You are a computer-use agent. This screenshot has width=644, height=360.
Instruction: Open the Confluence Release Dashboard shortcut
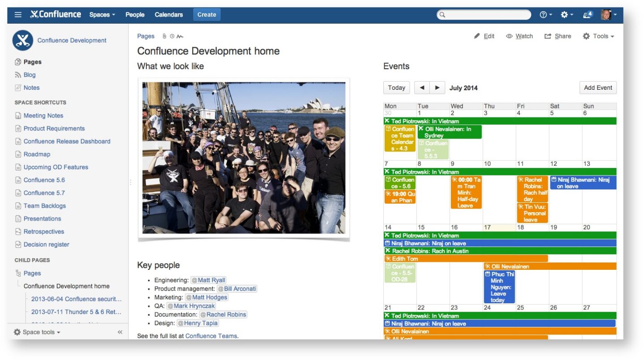pyautogui.click(x=67, y=142)
